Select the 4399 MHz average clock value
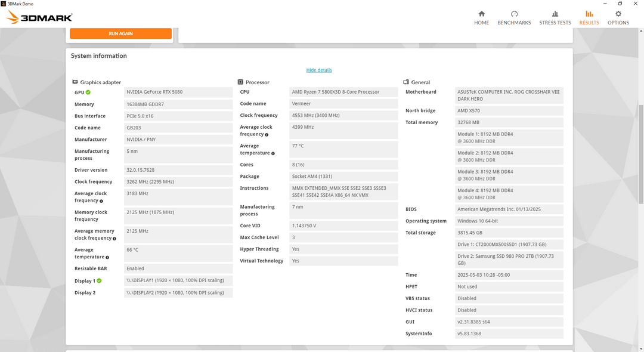644x352 pixels. pos(343,131)
